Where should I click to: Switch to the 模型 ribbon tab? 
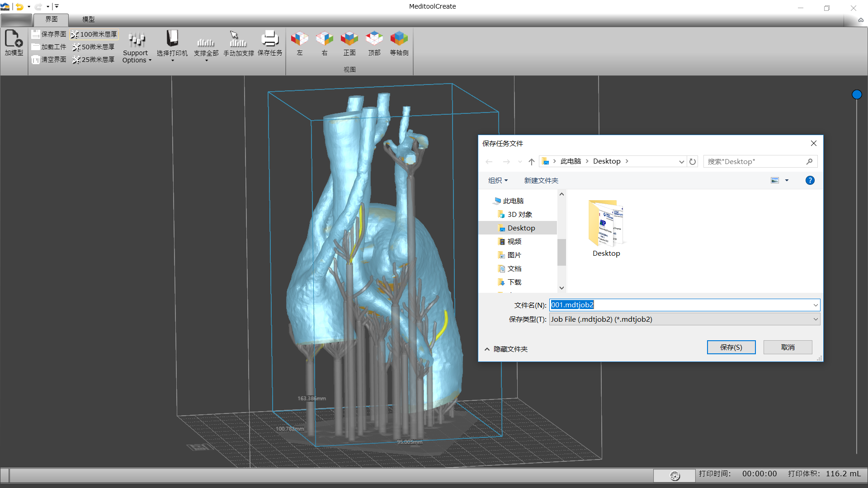coord(88,19)
